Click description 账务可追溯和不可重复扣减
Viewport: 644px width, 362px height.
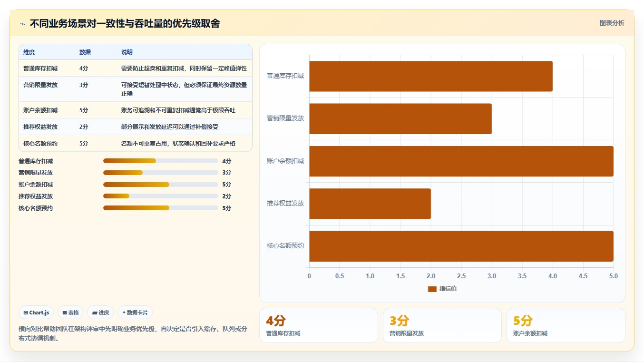coord(178,110)
